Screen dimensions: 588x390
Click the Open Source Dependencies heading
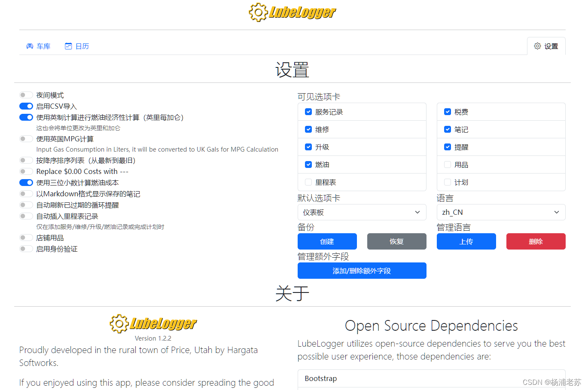pos(432,326)
